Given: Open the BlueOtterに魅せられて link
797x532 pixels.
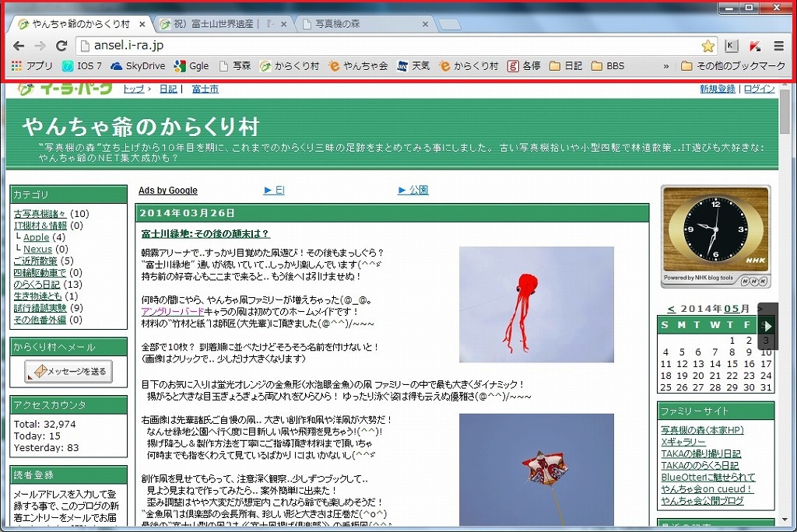Looking at the screenshot, I should click(708, 477).
